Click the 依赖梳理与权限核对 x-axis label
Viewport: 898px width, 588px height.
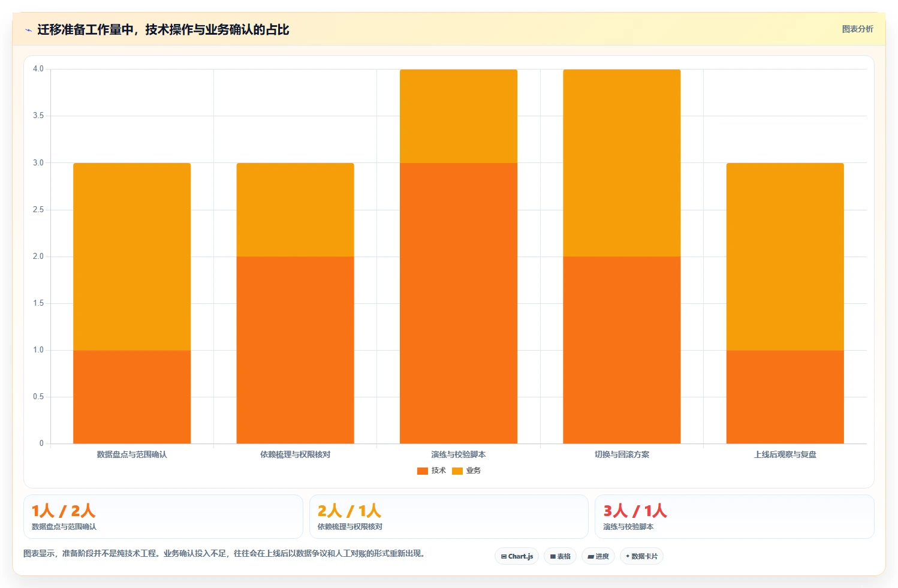[295, 454]
